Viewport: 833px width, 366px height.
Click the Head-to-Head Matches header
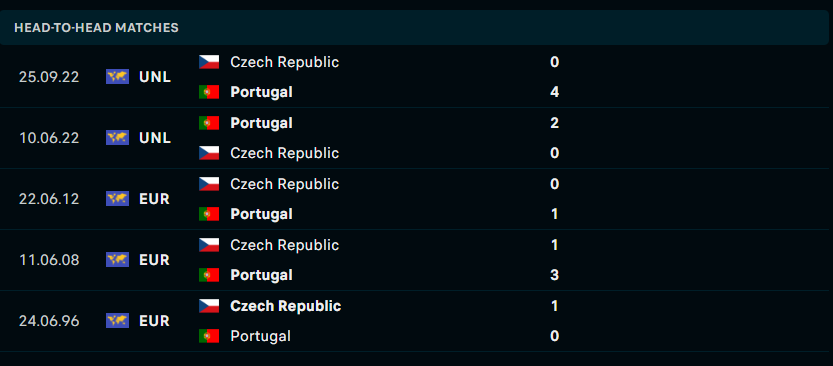tap(96, 28)
